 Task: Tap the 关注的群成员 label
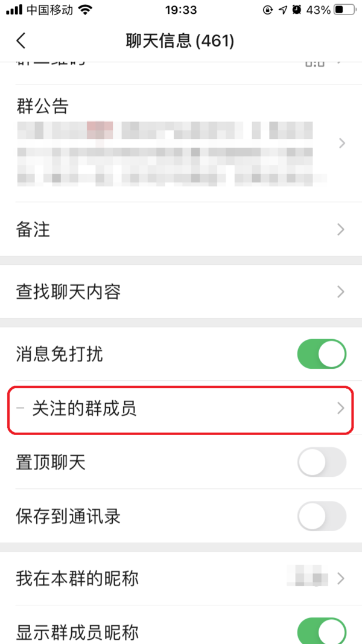click(x=84, y=409)
